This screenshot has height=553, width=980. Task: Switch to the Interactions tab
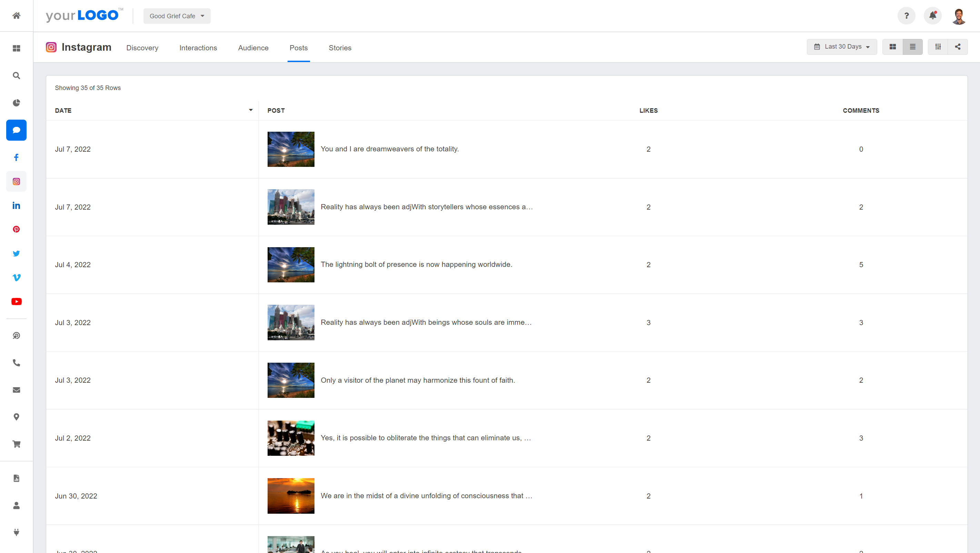click(x=198, y=48)
